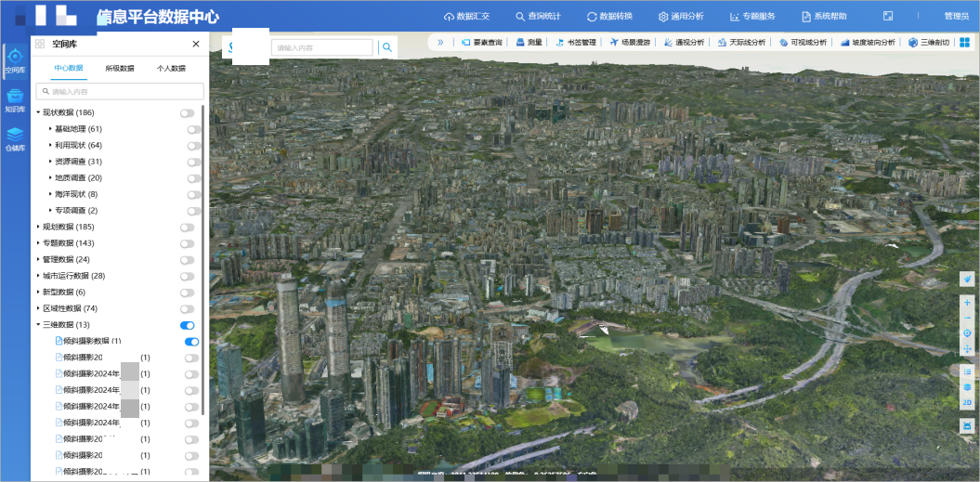Click the map search magnifier button
Viewport: 980px width, 482px height.
click(x=386, y=46)
